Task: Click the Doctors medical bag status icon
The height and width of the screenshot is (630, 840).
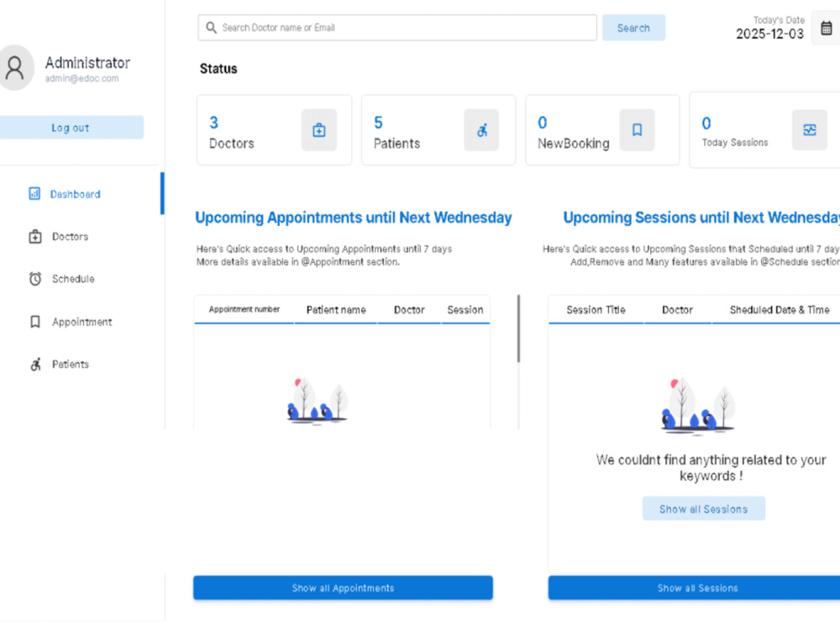Action: pyautogui.click(x=318, y=129)
